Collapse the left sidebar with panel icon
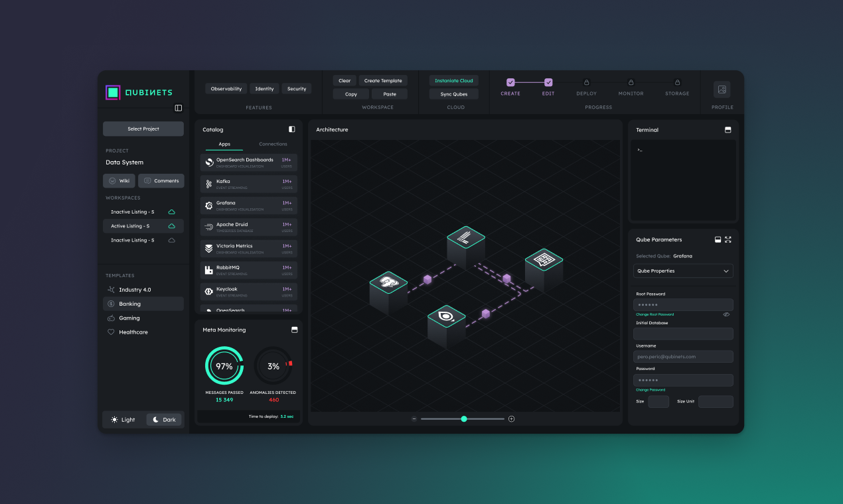This screenshot has width=843, height=504. tap(178, 108)
